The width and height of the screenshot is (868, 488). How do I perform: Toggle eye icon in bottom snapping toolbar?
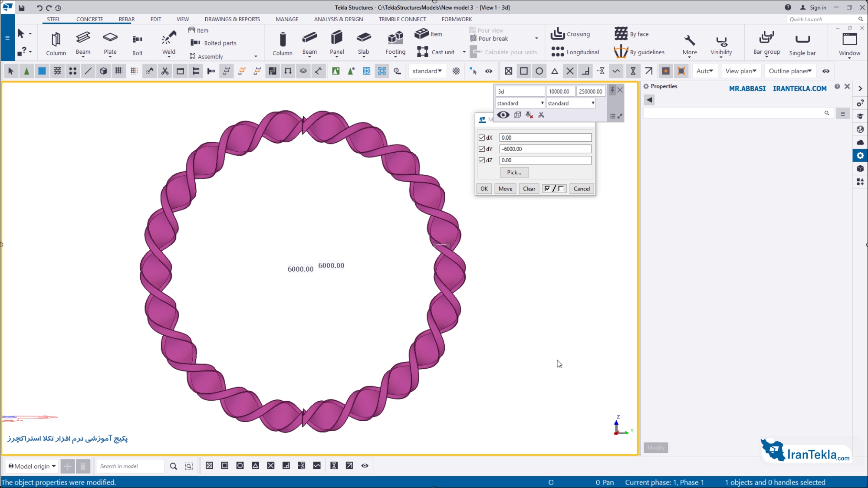click(365, 466)
